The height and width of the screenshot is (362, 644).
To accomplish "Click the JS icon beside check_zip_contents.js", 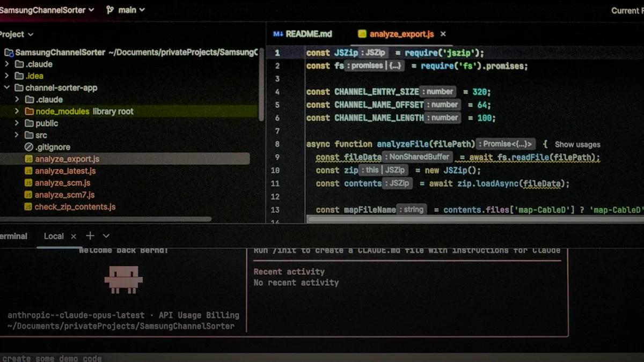I will tap(29, 206).
